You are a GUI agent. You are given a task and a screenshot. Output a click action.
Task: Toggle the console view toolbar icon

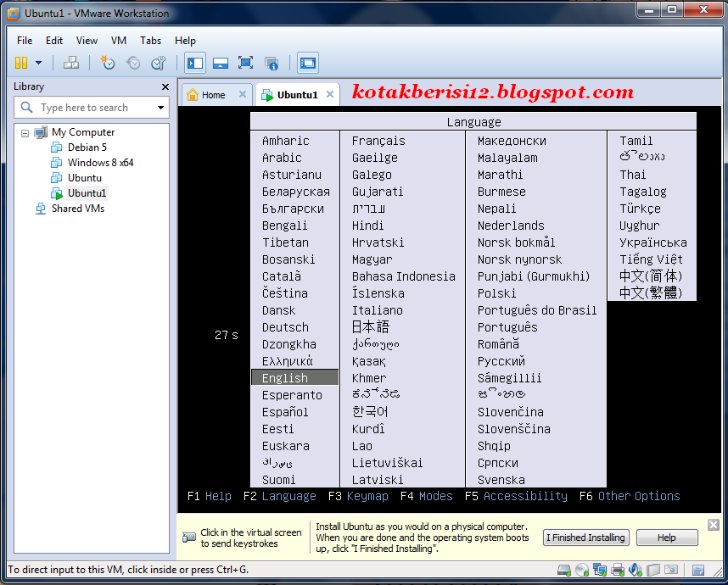pos(308,63)
